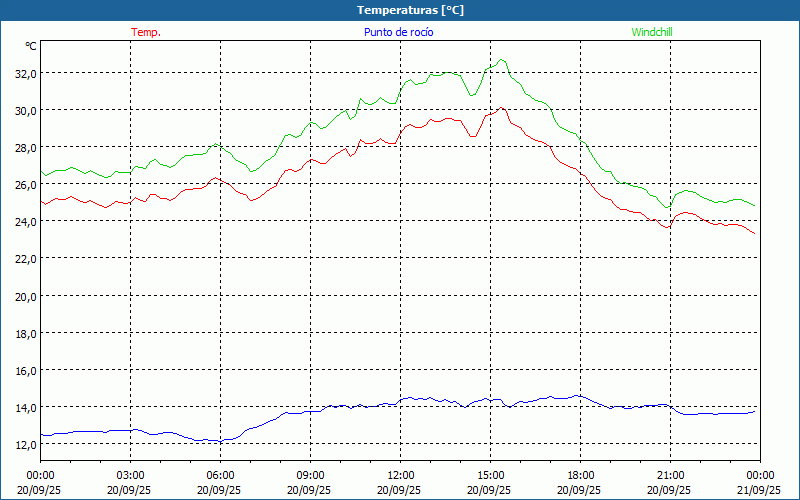
Task: Select the red Temp. legend label
Action: (x=145, y=32)
